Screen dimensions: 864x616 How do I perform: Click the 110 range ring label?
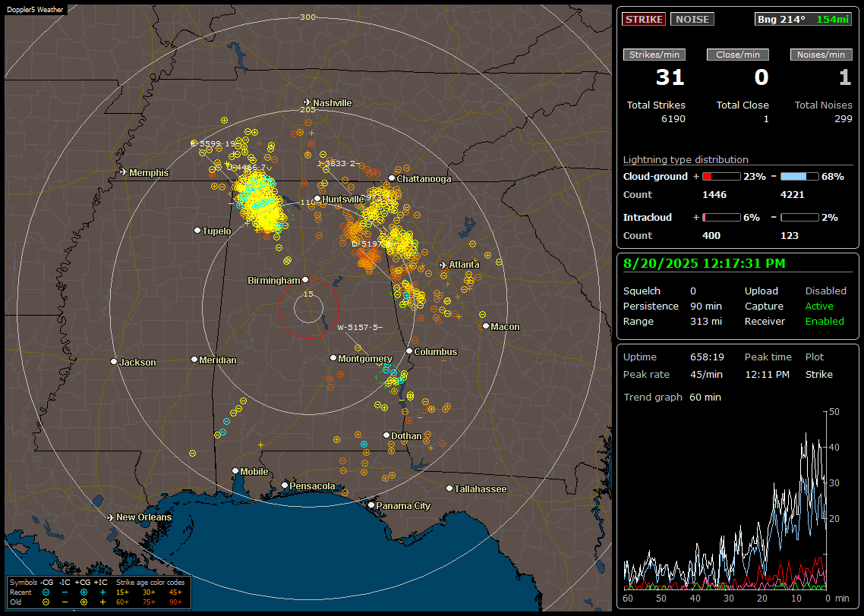click(x=307, y=203)
